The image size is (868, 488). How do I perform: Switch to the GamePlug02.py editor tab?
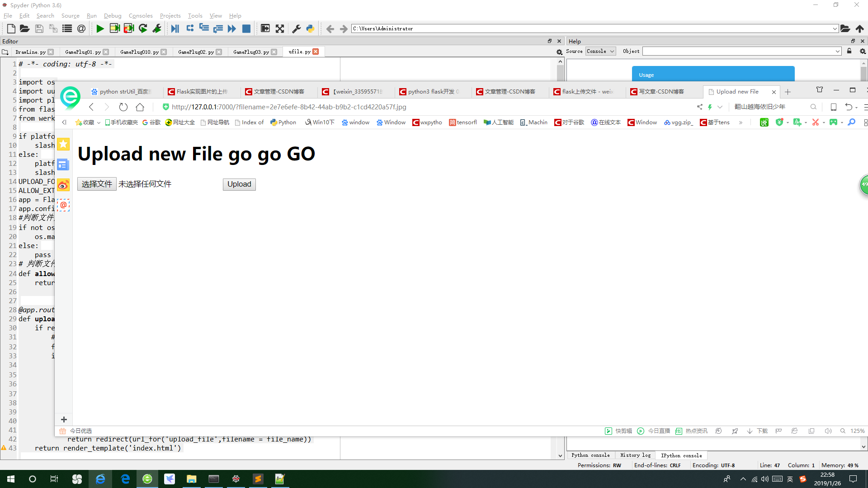point(196,52)
